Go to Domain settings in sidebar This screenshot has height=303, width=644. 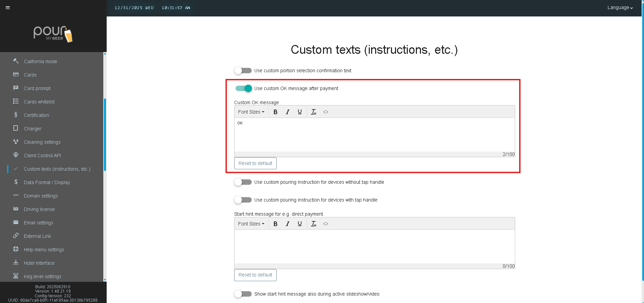pos(41,196)
